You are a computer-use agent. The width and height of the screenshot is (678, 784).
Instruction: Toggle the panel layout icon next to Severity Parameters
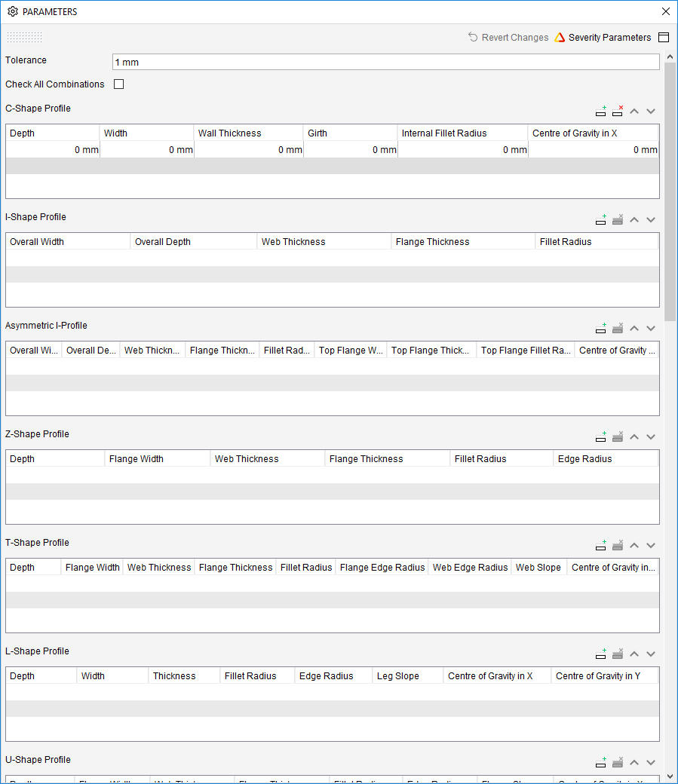[664, 38]
